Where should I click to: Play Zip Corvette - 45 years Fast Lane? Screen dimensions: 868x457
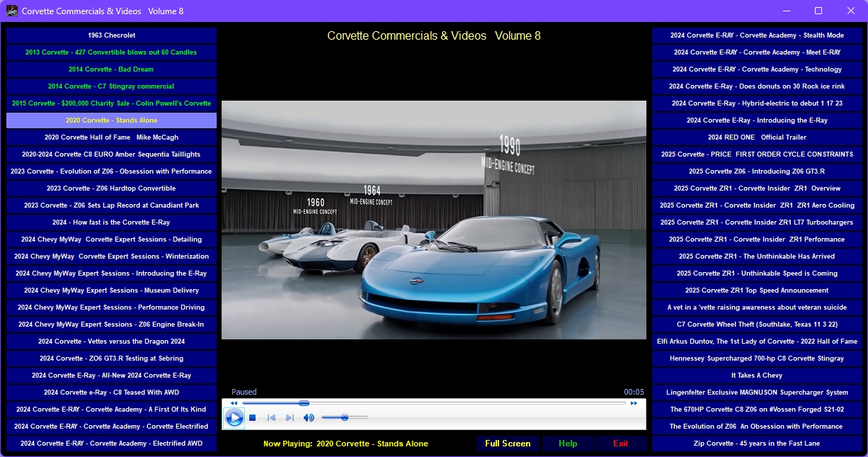[x=757, y=444]
